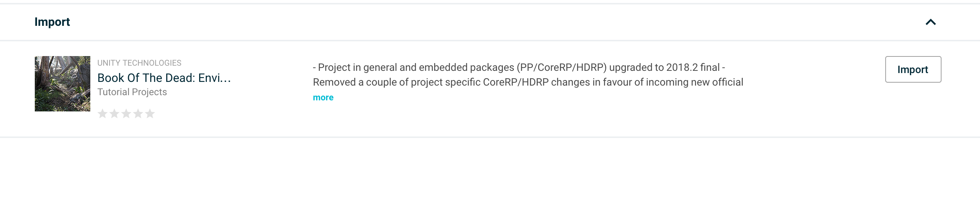Collapse the Import section with the chevron
The width and height of the screenshot is (980, 197).
tap(930, 22)
